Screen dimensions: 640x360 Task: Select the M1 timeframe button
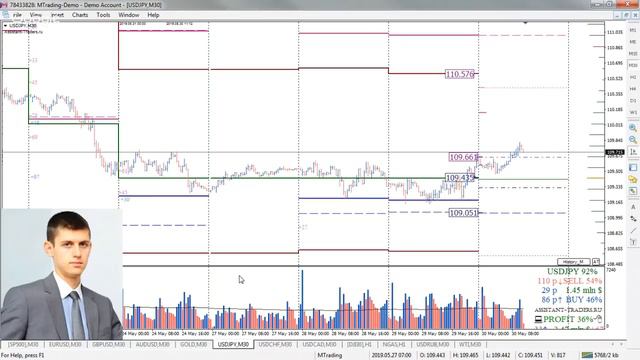point(633,30)
